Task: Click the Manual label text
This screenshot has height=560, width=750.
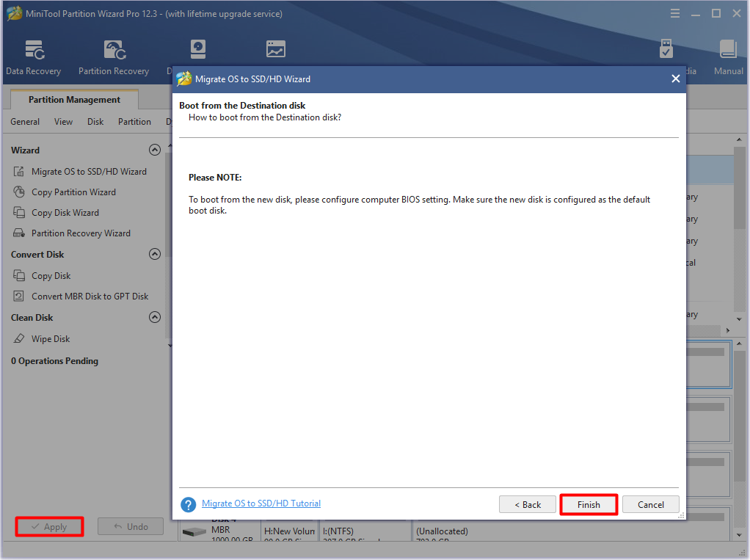Action: (729, 70)
